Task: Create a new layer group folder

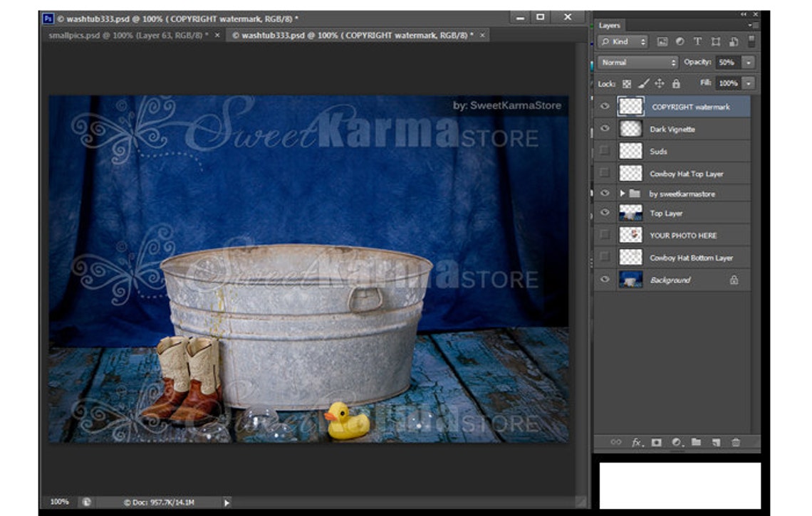Action: (695, 441)
